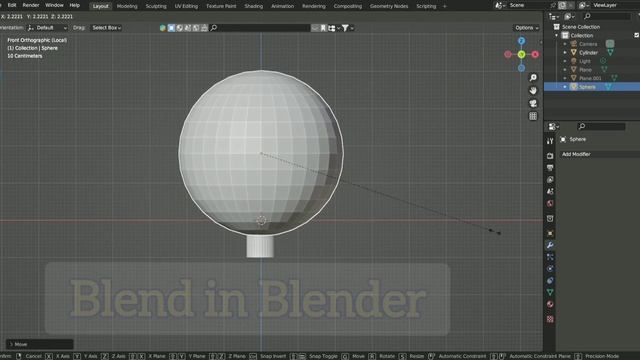
Task: Switch to the Shading workspace tab
Action: (x=253, y=6)
